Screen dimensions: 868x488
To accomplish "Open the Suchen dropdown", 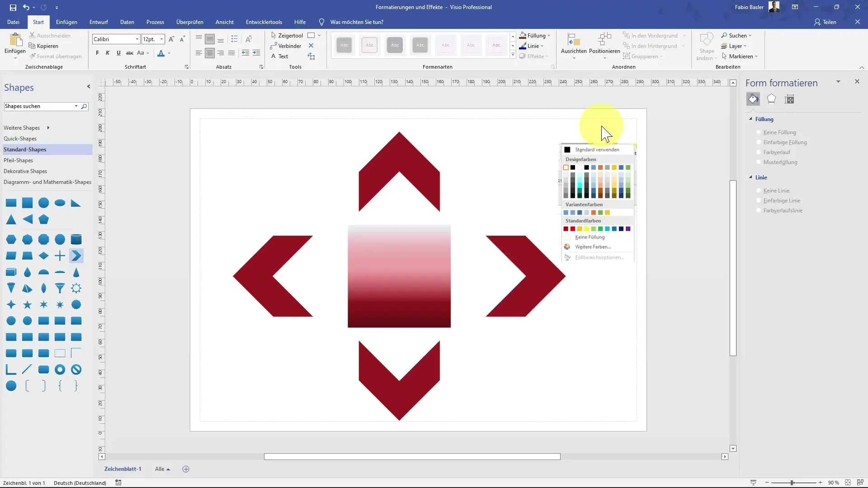I will (x=736, y=35).
